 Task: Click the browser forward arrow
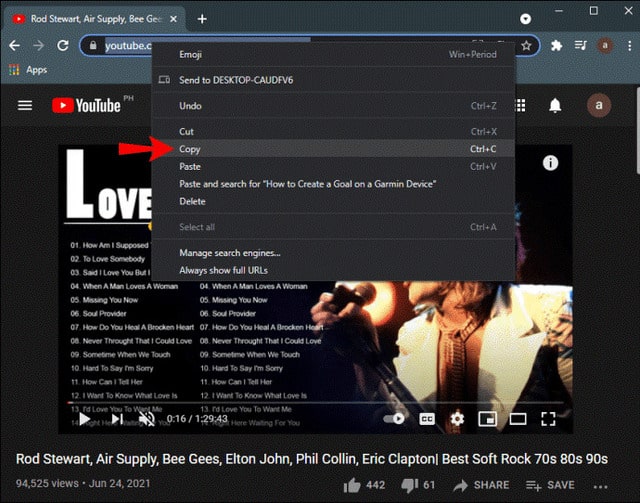click(x=38, y=46)
